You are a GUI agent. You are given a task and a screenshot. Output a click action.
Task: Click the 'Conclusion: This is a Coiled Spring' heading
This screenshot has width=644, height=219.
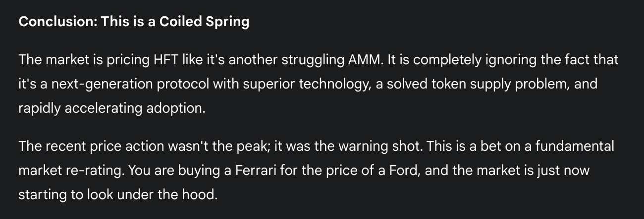coord(134,23)
